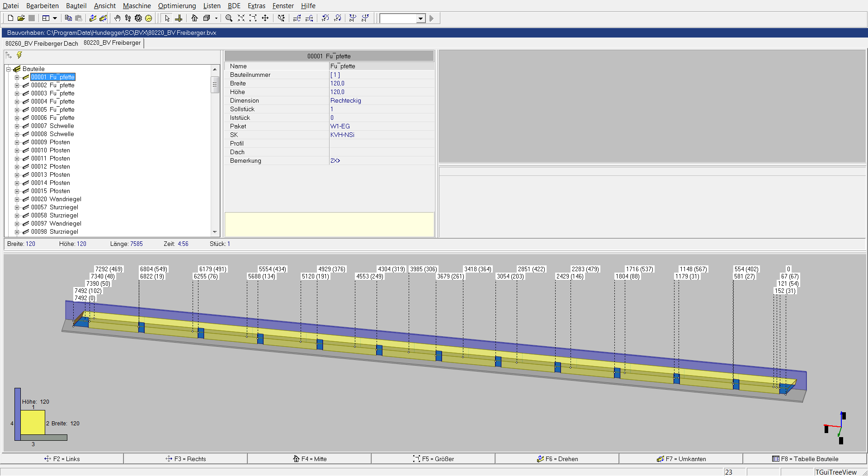This screenshot has height=476, width=868.
Task: Collapse the Bauteile root node
Action: 8,69
